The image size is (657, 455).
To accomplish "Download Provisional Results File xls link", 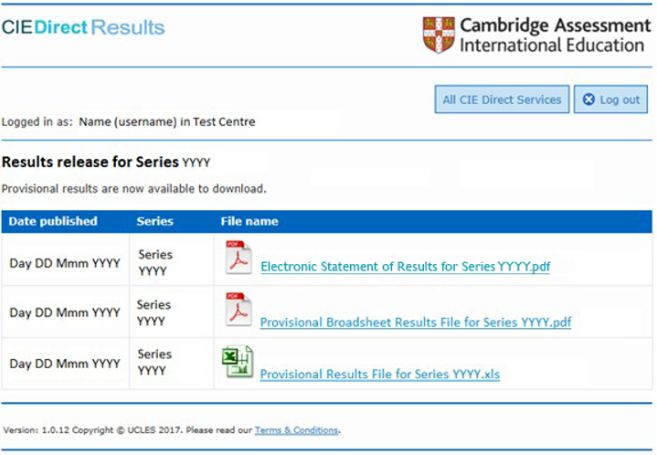I will [379, 375].
